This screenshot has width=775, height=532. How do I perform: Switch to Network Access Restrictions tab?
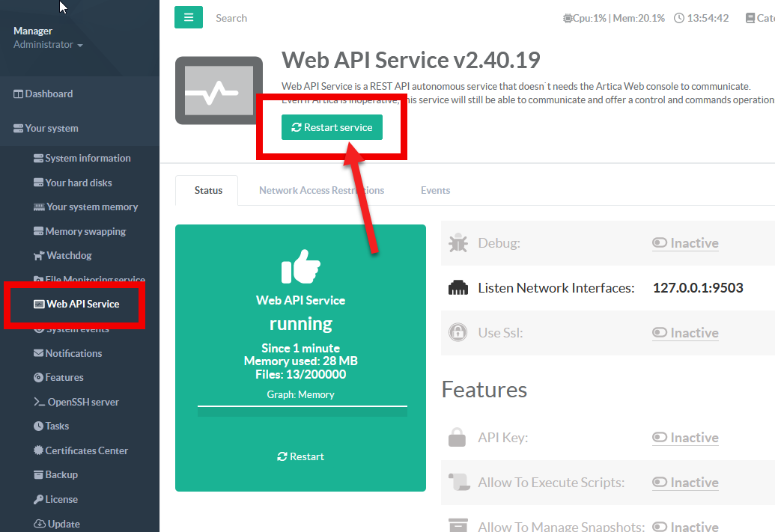[x=321, y=191]
